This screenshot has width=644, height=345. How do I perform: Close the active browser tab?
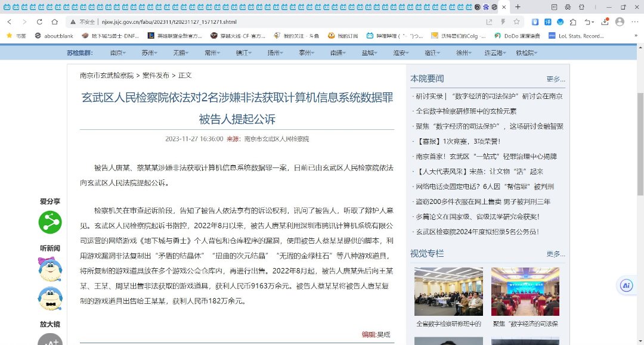tap(504, 7)
